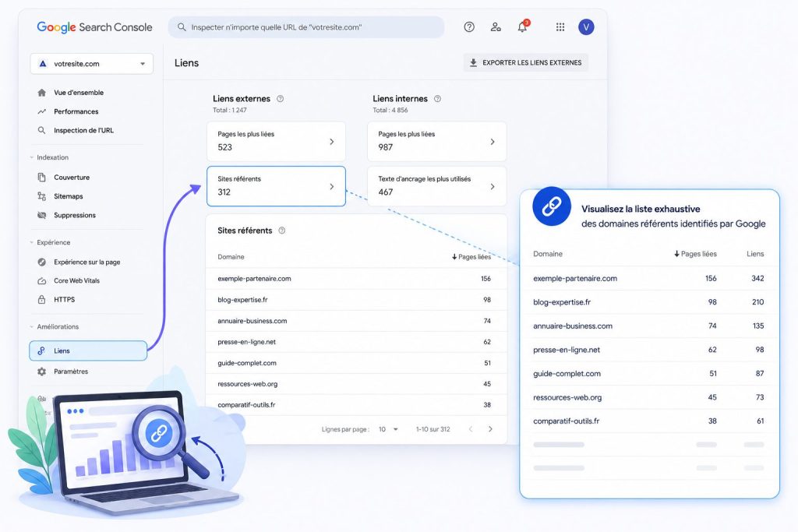Go to Vue d'ensemble
798x532 pixels.
tap(79, 93)
